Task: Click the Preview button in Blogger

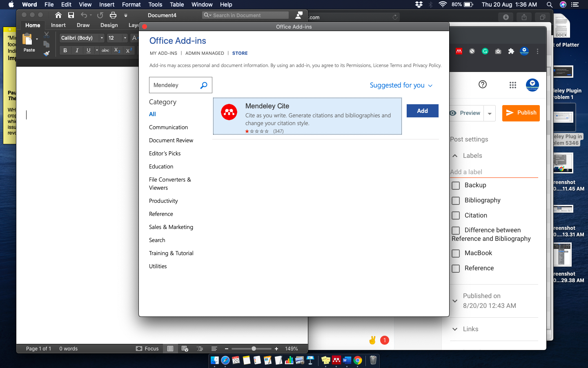Action: point(466,113)
